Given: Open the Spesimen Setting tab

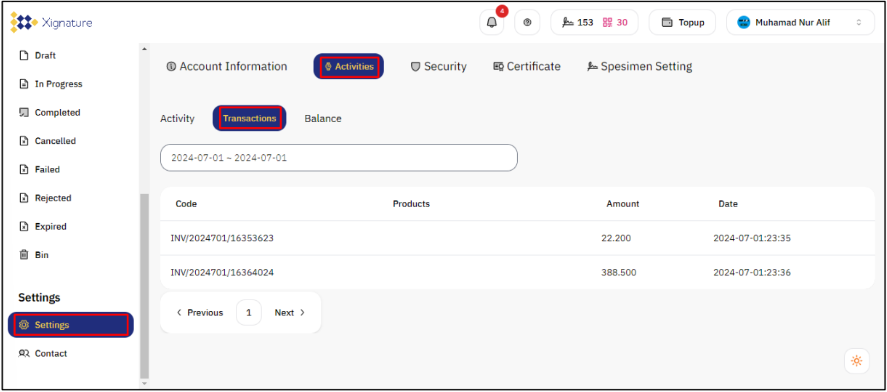Looking at the screenshot, I should point(640,66).
